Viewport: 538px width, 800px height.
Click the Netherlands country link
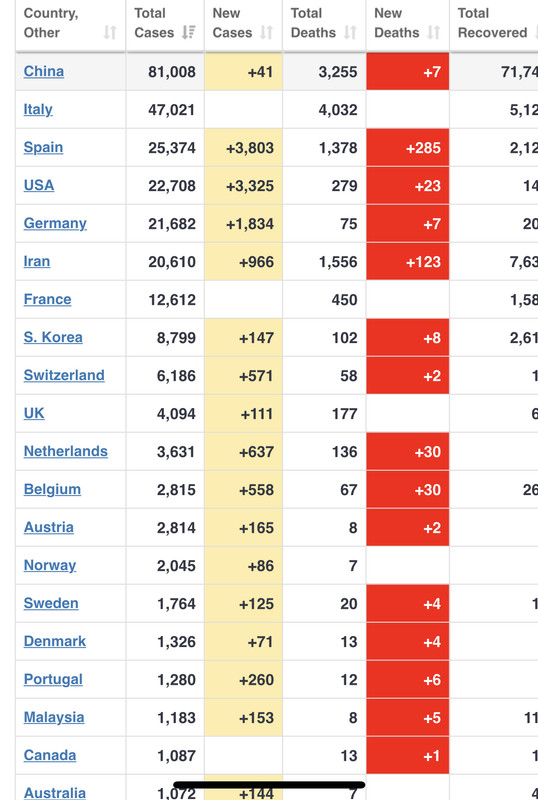point(65,452)
